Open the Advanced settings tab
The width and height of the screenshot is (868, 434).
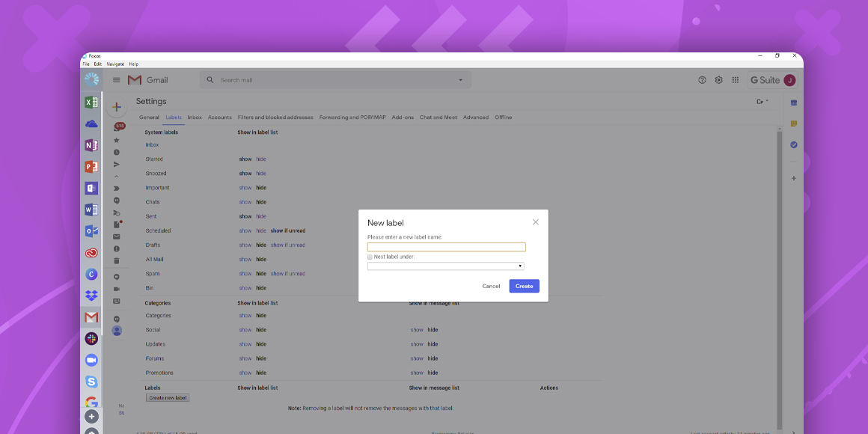(x=476, y=117)
